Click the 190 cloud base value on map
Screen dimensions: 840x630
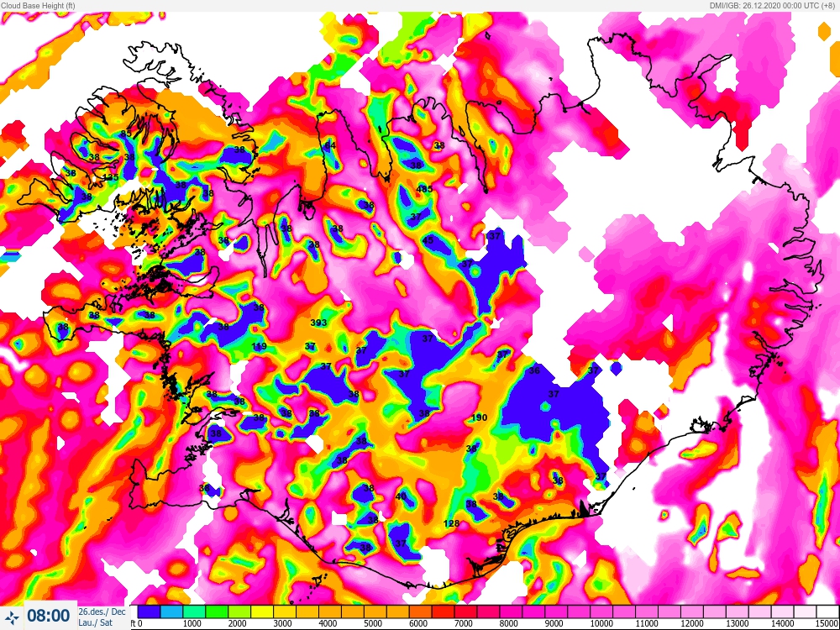click(x=479, y=417)
